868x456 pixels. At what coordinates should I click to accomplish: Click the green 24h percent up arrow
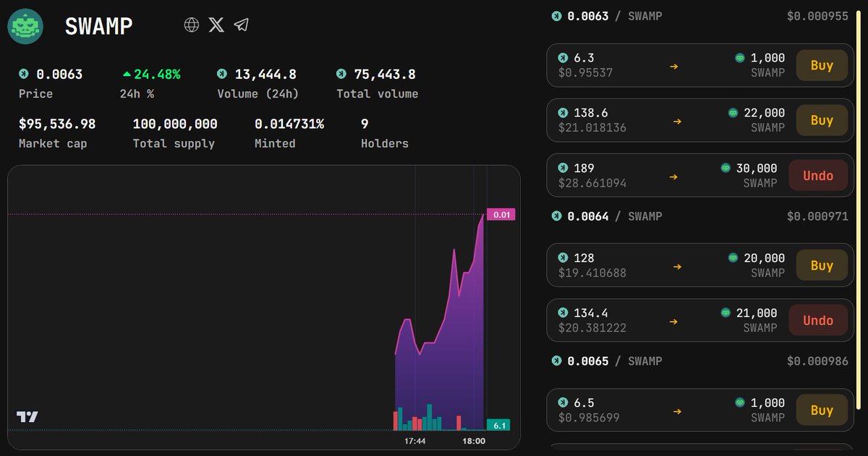[127, 74]
